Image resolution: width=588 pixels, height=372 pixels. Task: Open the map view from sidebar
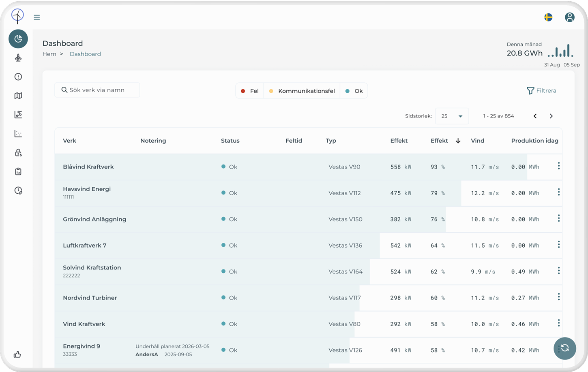coord(18,95)
